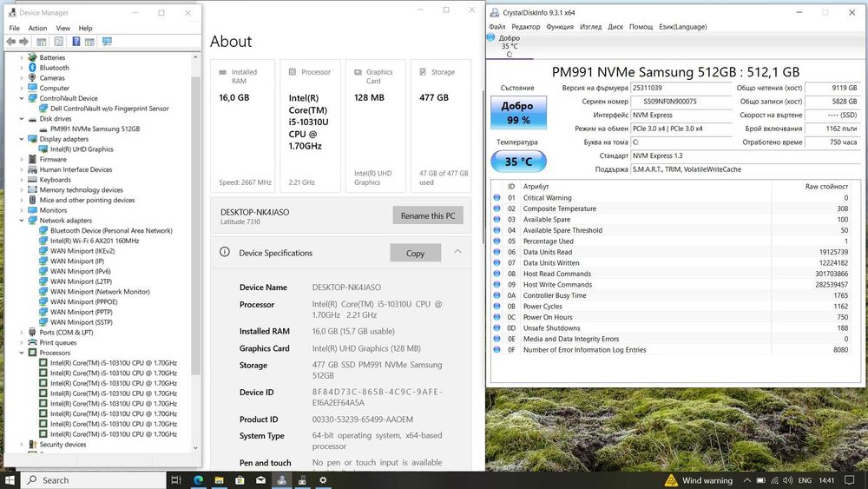Viewport: 868px width, 489px height.
Task: Expand the Keyboards node
Action: pyautogui.click(x=22, y=180)
